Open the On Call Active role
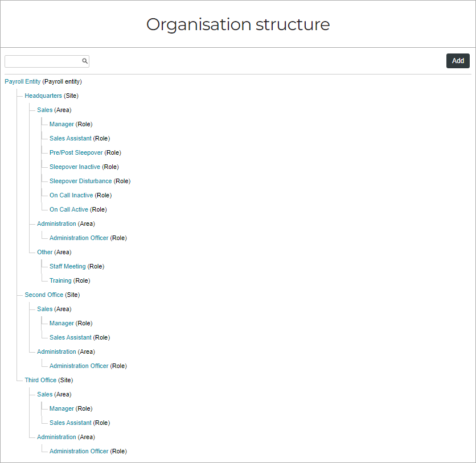The image size is (476, 463). pyautogui.click(x=69, y=209)
